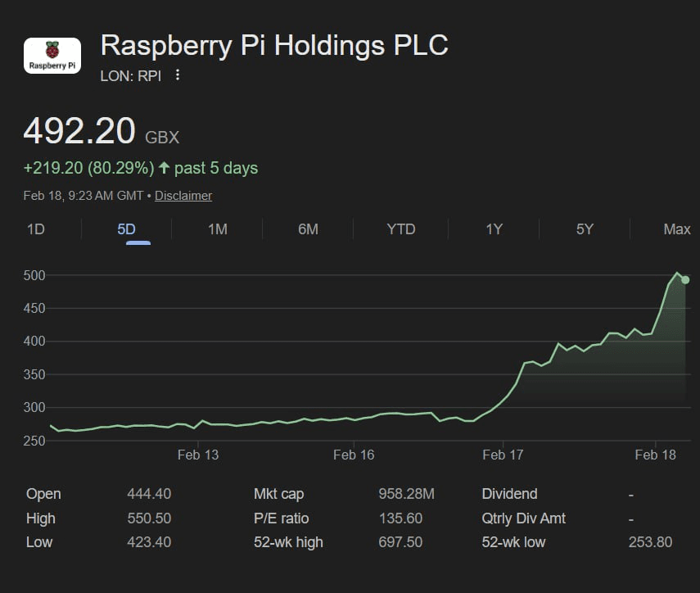Image resolution: width=700 pixels, height=593 pixels.
Task: Open the three-dot more options menu
Action: coord(178,75)
